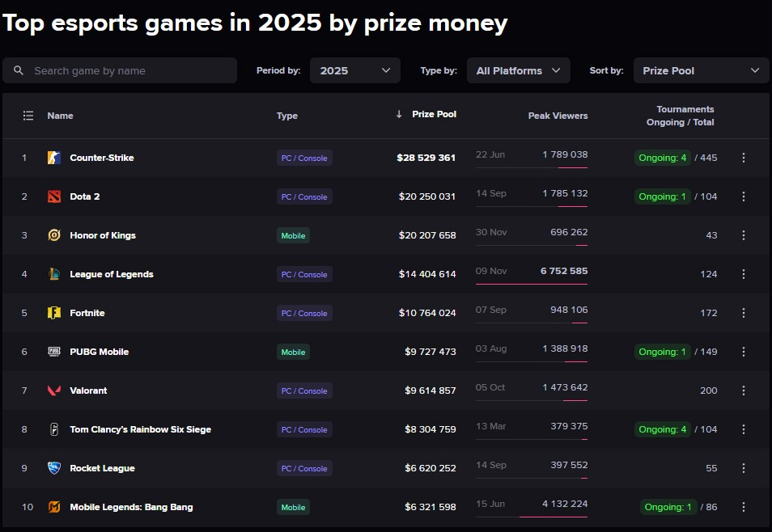Screen dimensions: 772x532
Task: Click the Honor of Kings logo icon
Action: click(x=54, y=235)
